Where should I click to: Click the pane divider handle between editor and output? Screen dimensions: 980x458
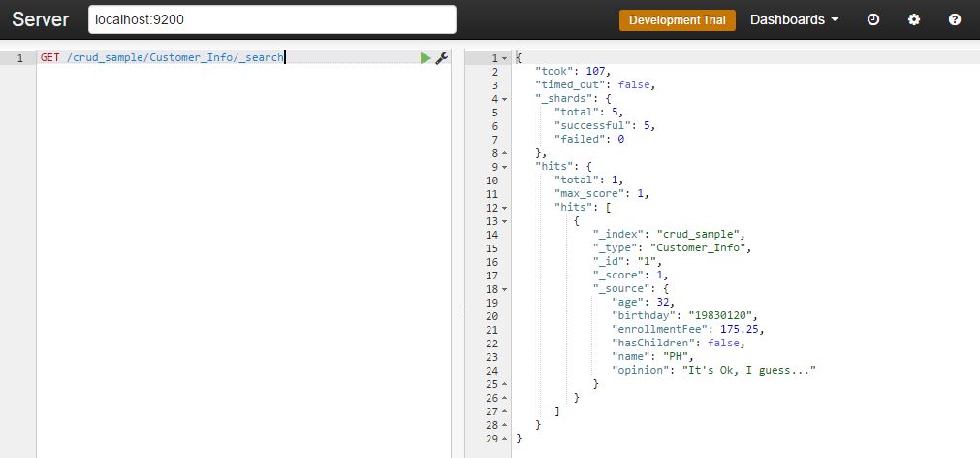458,311
